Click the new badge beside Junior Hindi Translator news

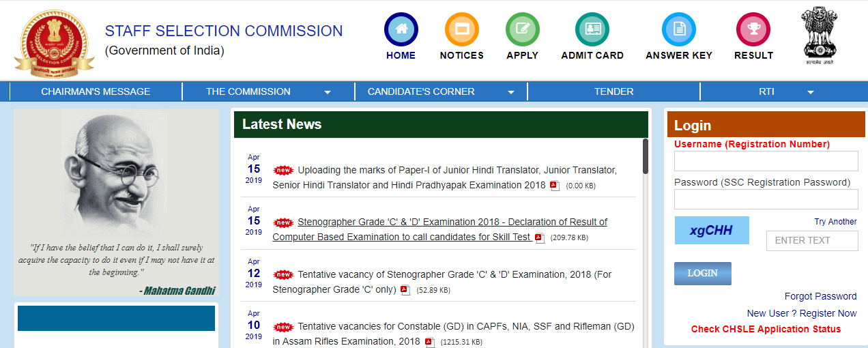tap(283, 170)
